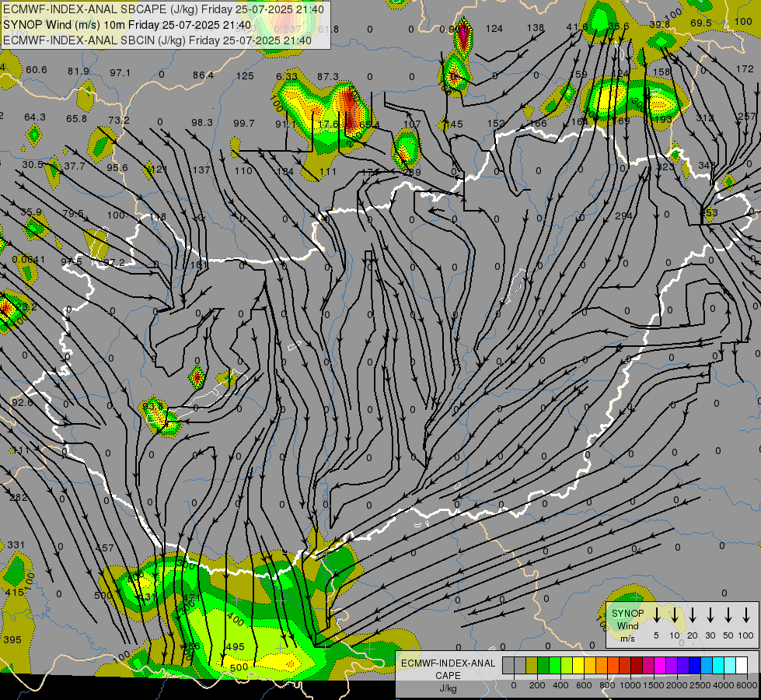Click the 50 m/s wind arrow in legend
Viewport: 761px width, 700px height.
pyautogui.click(x=728, y=615)
